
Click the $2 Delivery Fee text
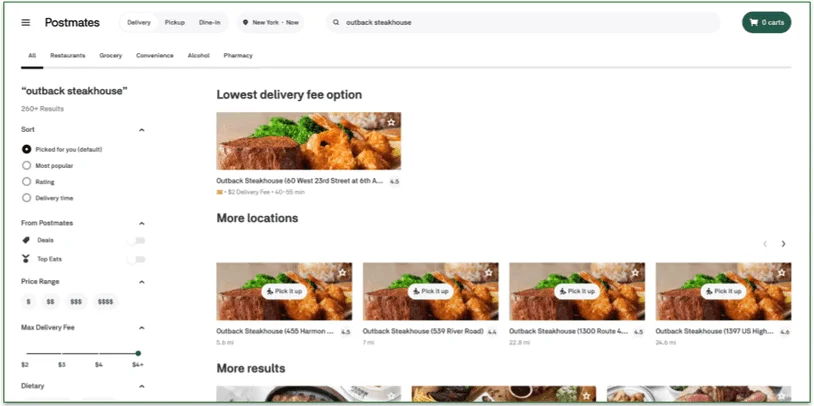click(x=249, y=192)
